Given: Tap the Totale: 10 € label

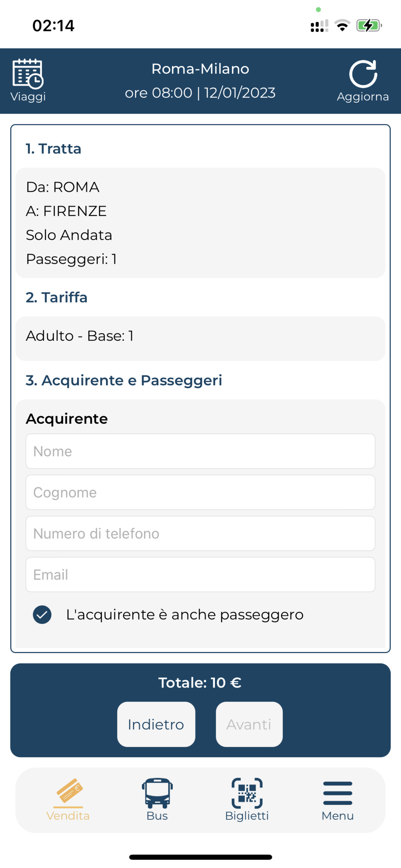Looking at the screenshot, I should coord(200,683).
